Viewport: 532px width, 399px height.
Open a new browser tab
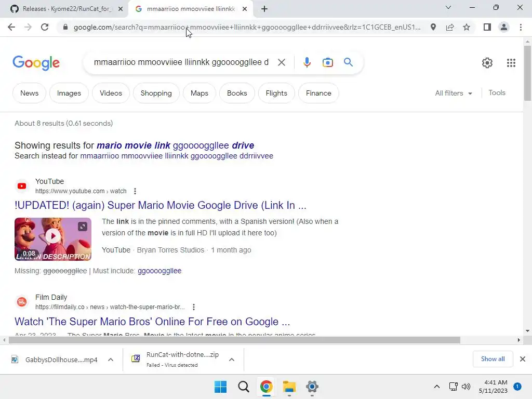tap(264, 9)
